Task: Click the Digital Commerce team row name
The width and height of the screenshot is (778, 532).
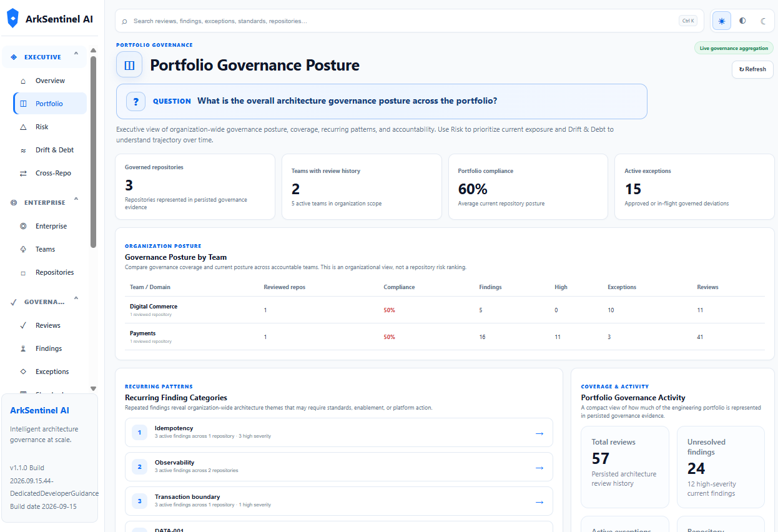Action: 154,307
